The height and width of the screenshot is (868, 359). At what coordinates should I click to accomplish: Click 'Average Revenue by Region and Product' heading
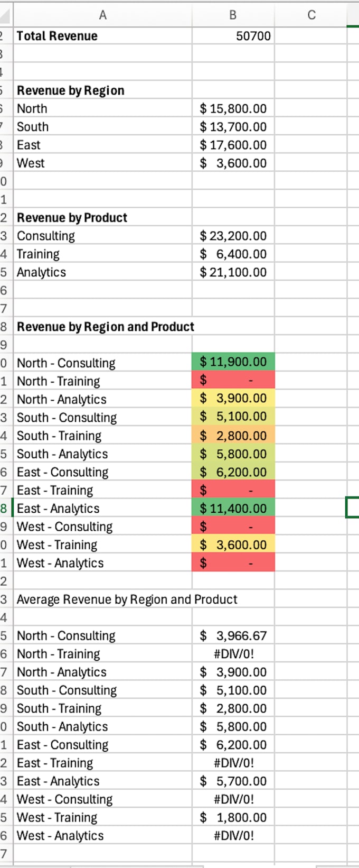coord(127,599)
